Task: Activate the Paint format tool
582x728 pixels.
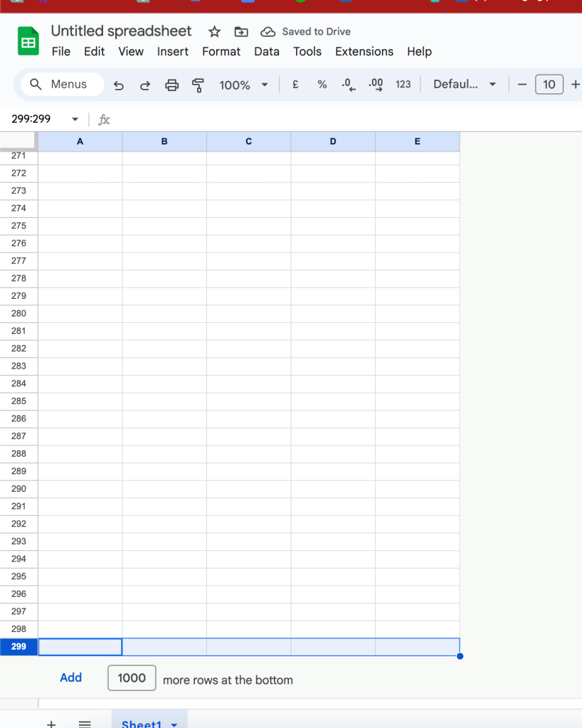Action: tap(199, 85)
